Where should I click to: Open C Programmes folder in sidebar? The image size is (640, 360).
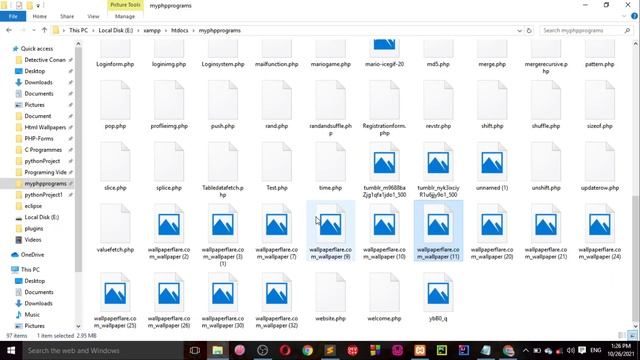pos(43,150)
